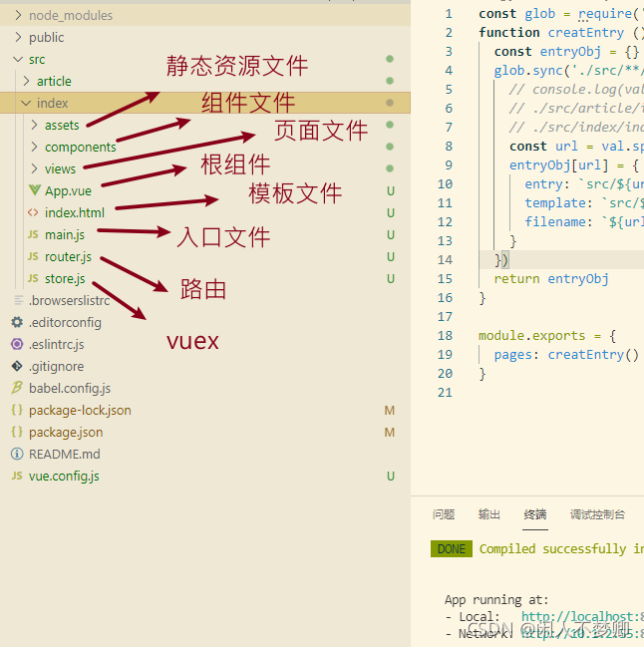This screenshot has height=647, width=644.
Task: Click the JS icon beside vue.config.js
Action: [17, 476]
